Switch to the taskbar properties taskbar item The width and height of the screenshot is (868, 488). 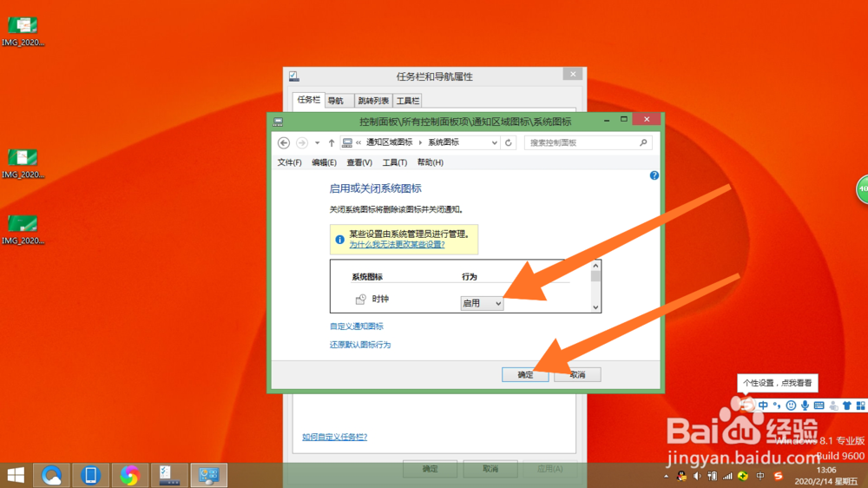169,475
